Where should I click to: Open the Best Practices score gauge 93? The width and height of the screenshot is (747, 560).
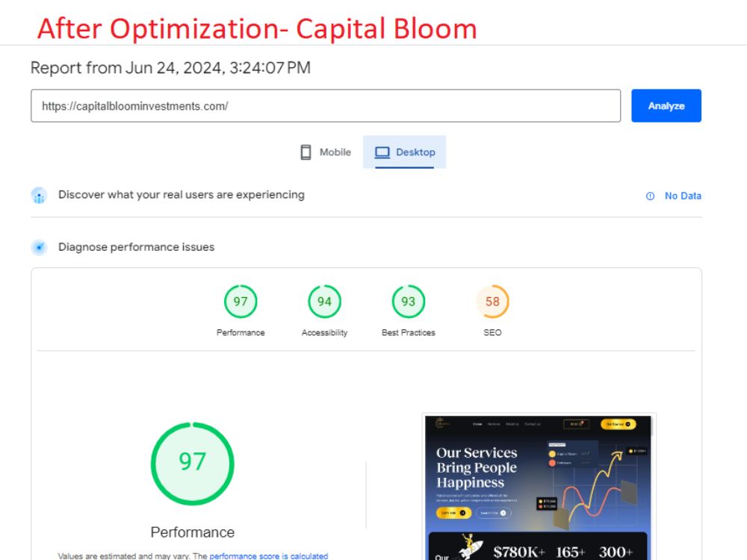coord(409,302)
